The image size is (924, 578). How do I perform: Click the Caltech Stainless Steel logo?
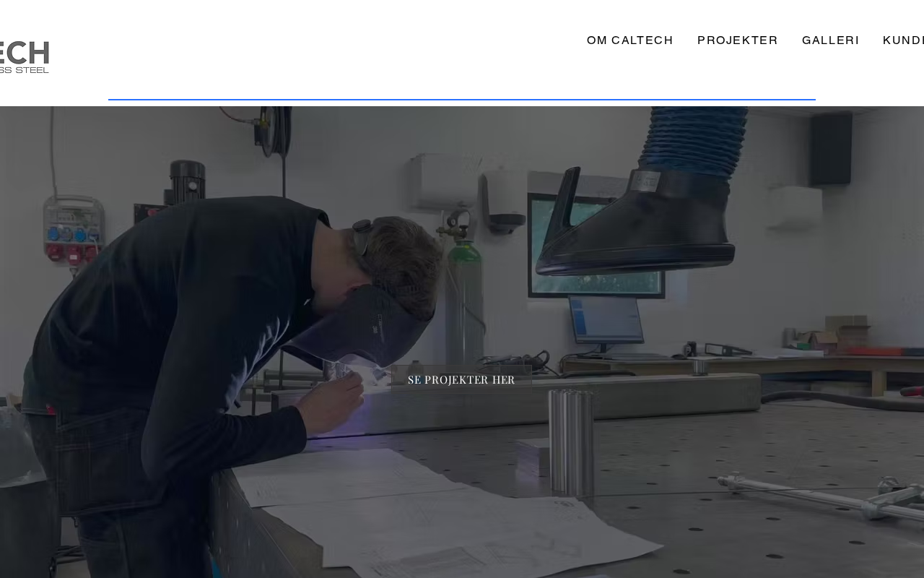24,57
